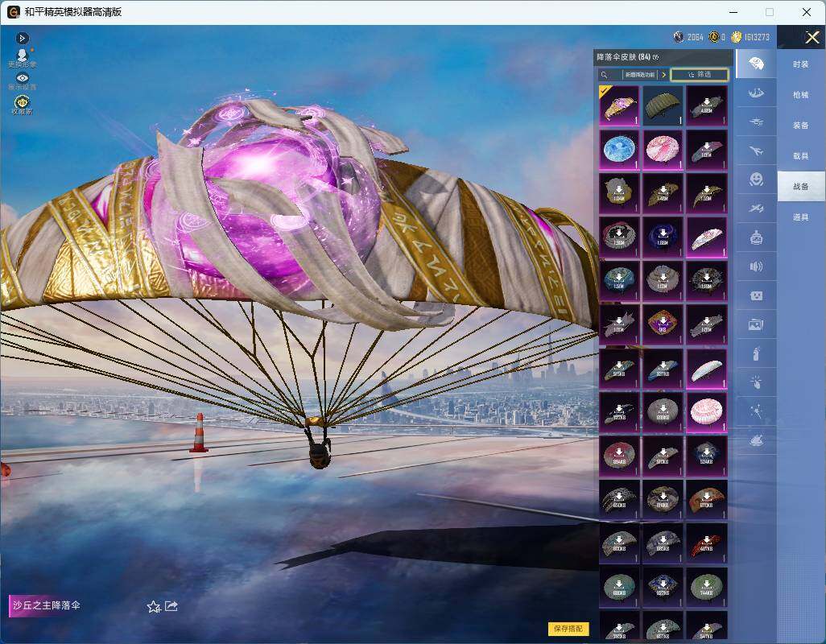Click the 降落伞皮肤 (84) panel title
826x644 pixels.
(623, 57)
